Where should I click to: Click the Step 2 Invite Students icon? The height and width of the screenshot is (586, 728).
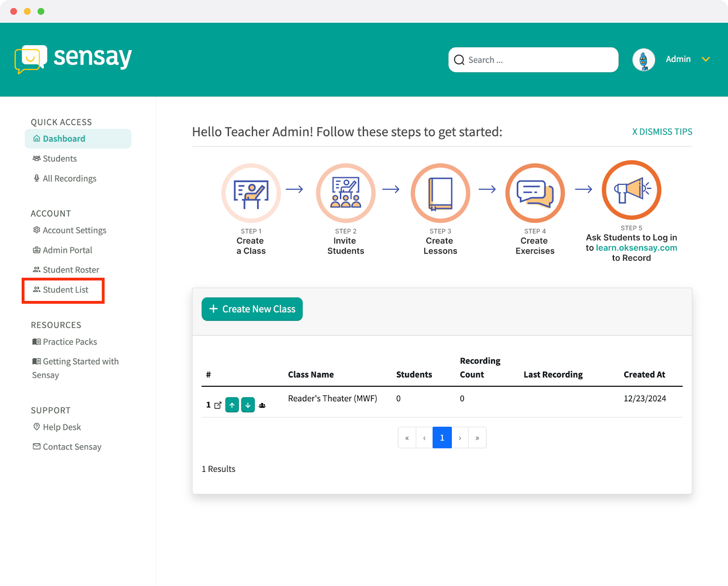coord(346,193)
